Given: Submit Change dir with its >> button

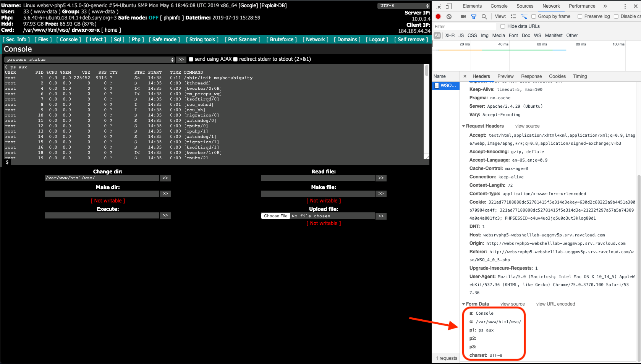Looking at the screenshot, I should pyautogui.click(x=165, y=178).
